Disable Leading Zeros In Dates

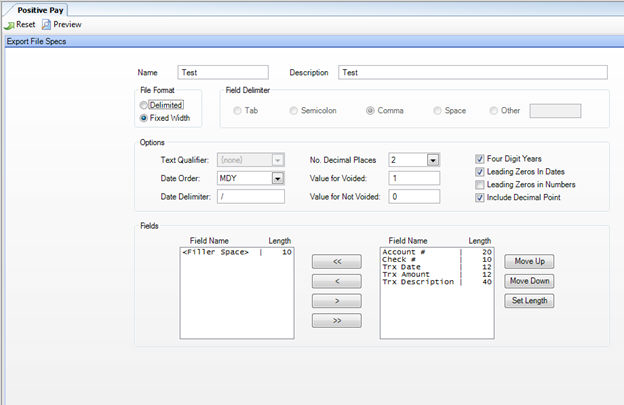pos(481,171)
